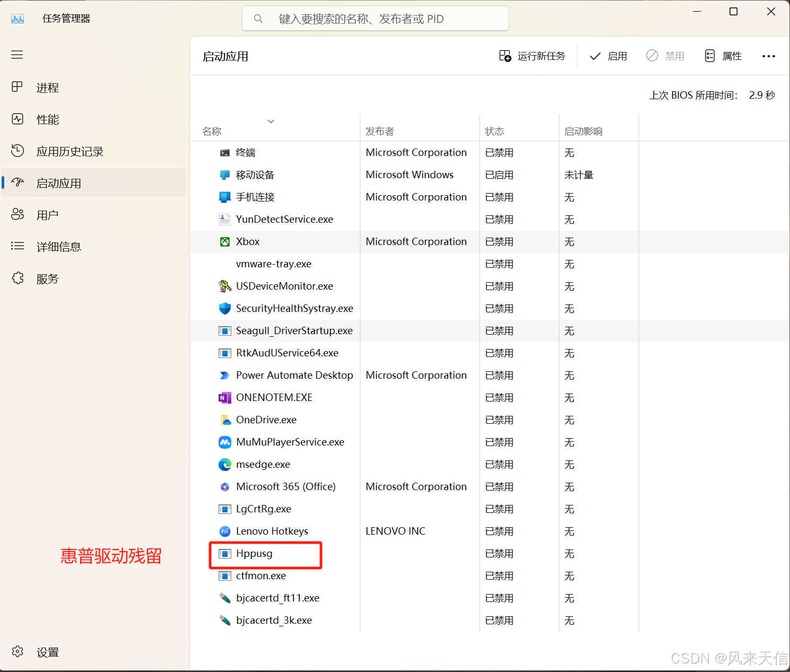
Task: Click Microsoft Windows publisher cell
Action: (x=410, y=175)
